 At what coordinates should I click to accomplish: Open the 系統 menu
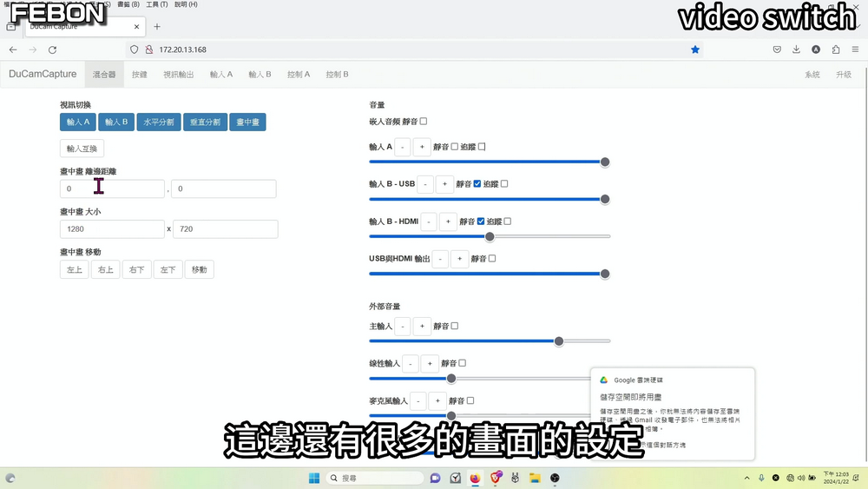coord(812,74)
